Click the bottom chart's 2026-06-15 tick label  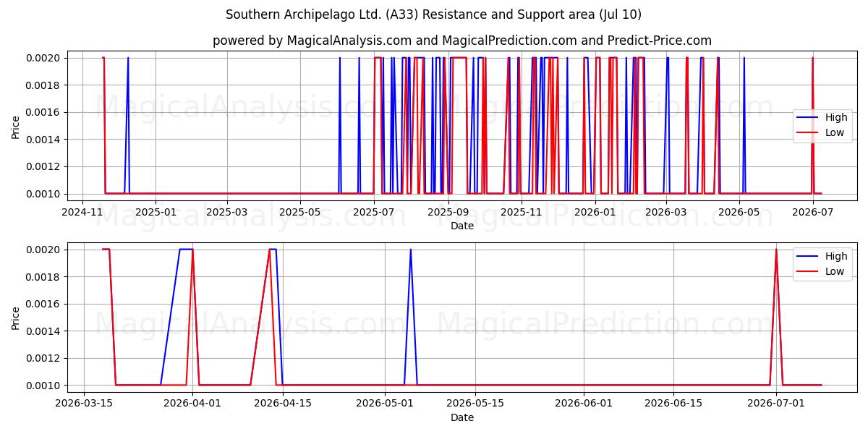click(x=673, y=404)
